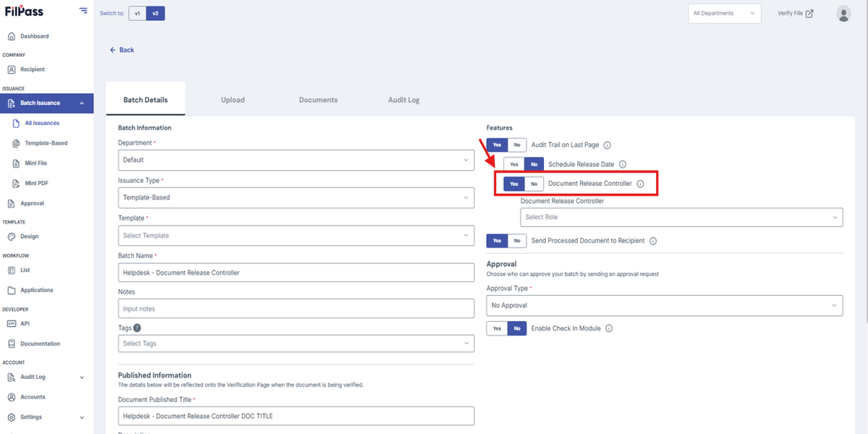Switch to v1 version

click(137, 13)
